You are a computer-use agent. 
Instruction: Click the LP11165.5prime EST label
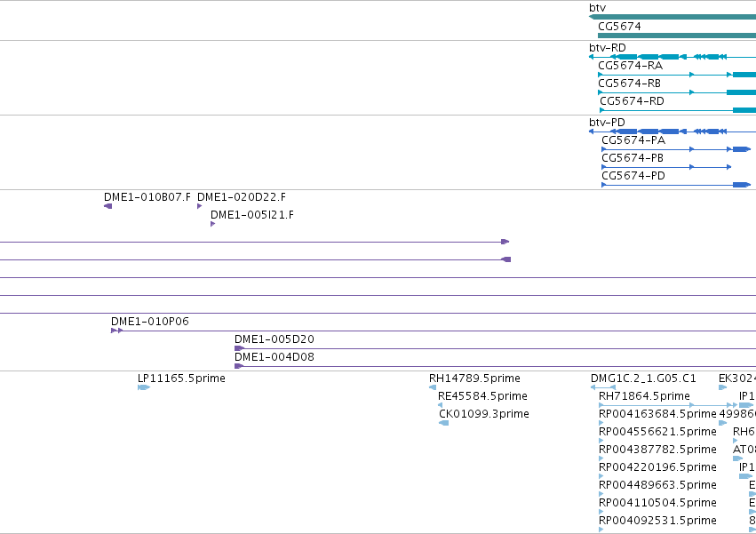pyautogui.click(x=181, y=379)
